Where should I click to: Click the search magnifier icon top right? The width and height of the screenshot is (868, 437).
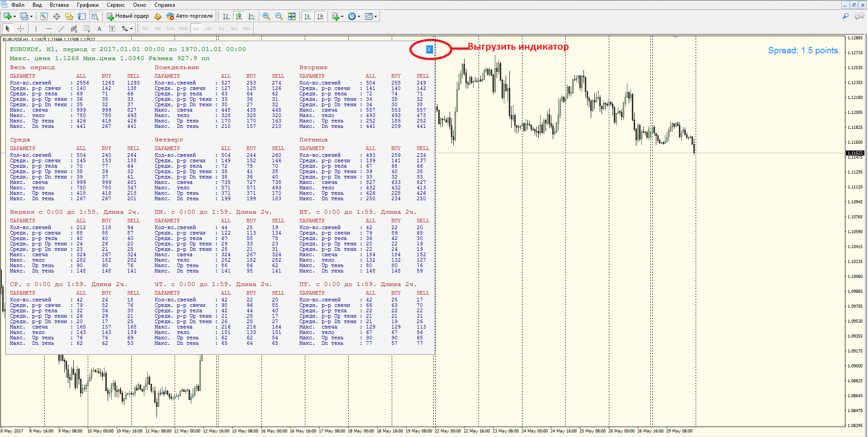(845, 16)
